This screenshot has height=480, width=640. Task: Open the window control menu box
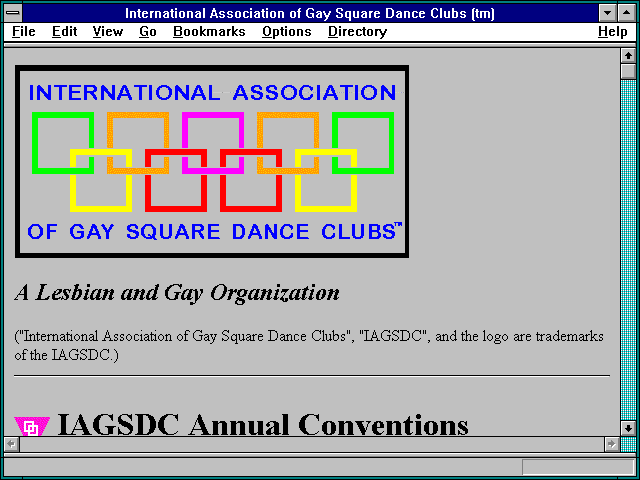[13, 13]
